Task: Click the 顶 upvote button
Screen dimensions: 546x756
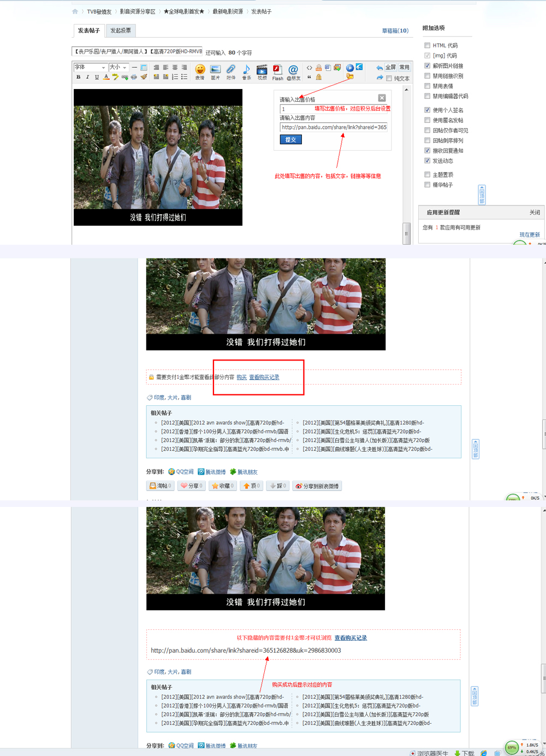Action: point(251,486)
